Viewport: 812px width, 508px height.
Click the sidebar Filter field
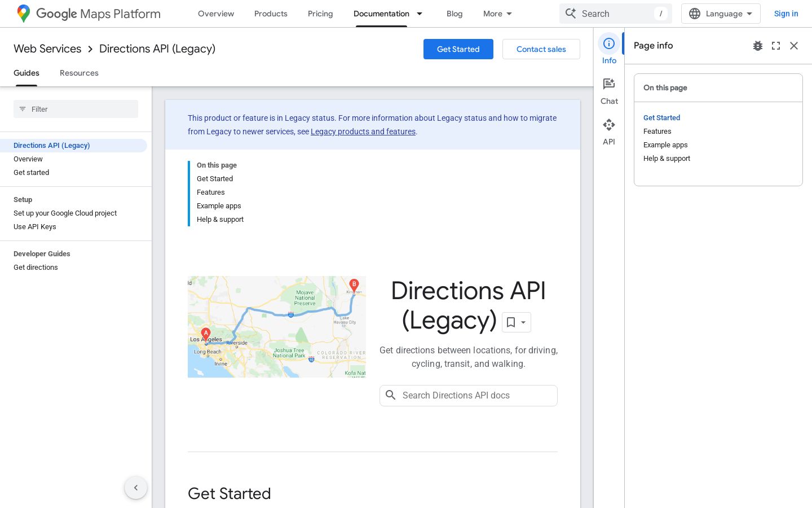click(76, 109)
